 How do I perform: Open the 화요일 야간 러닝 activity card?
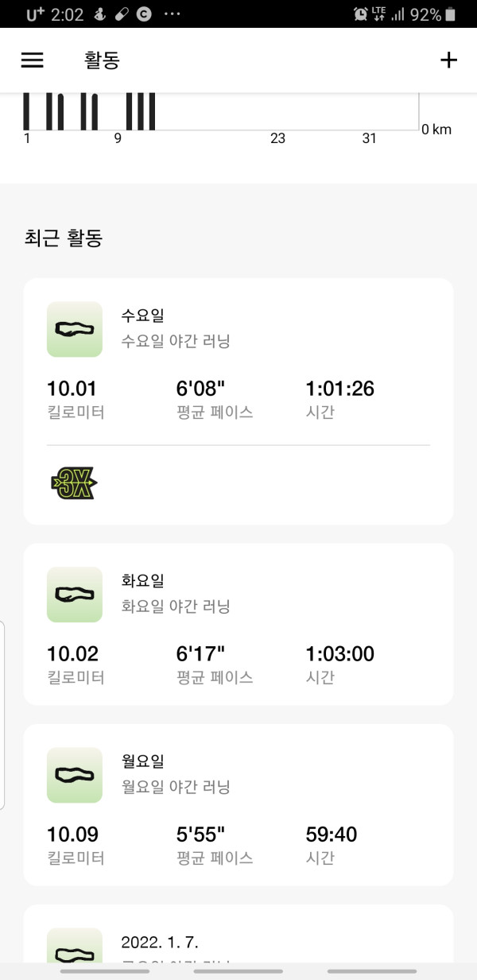(x=238, y=624)
